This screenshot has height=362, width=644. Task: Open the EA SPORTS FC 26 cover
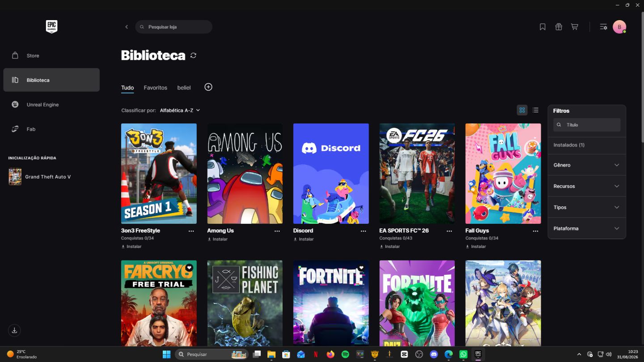417,174
